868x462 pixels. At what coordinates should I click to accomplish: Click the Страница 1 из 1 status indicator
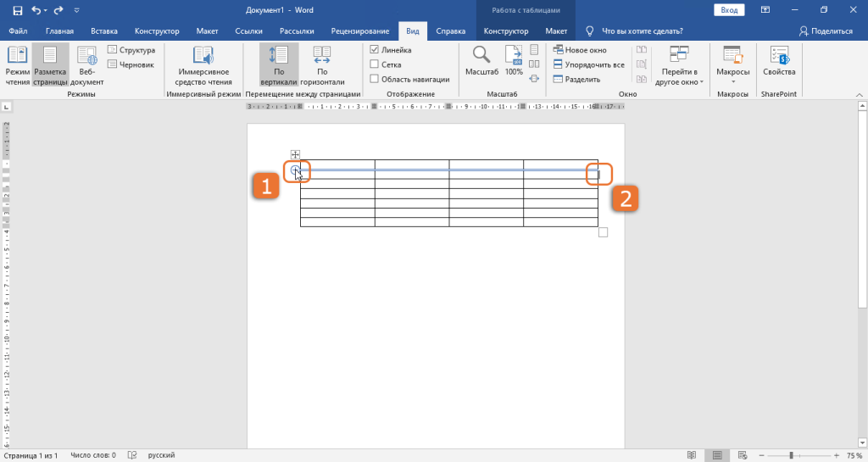click(x=31, y=455)
